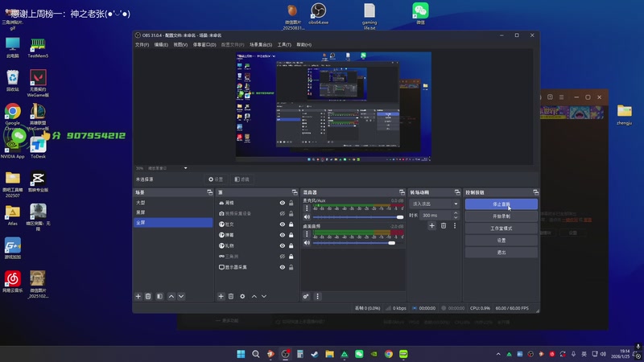This screenshot has height=362, width=644.
Task: Mute the 桌面音频 speaker icon
Action: coord(307,243)
